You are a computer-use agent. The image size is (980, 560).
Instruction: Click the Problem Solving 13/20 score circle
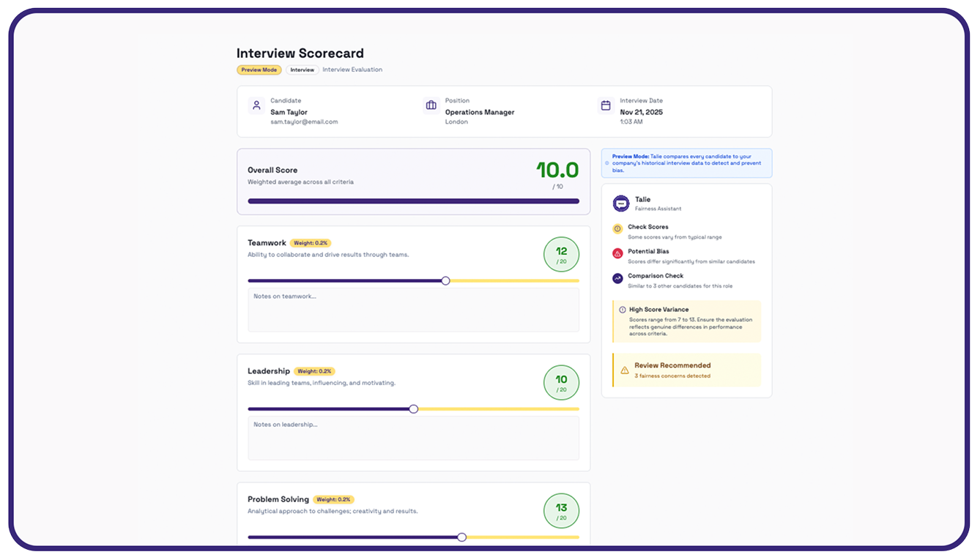[561, 511]
